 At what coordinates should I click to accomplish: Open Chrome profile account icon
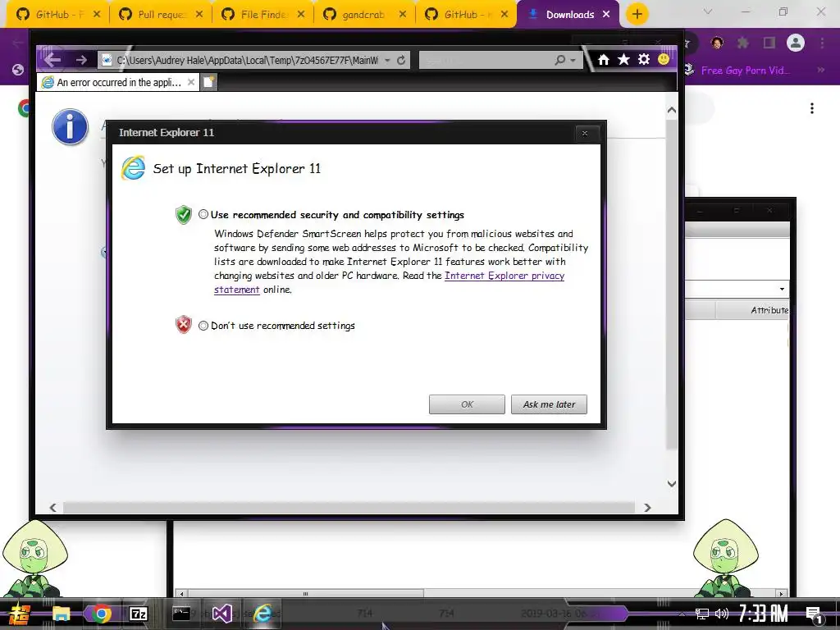[x=796, y=43]
